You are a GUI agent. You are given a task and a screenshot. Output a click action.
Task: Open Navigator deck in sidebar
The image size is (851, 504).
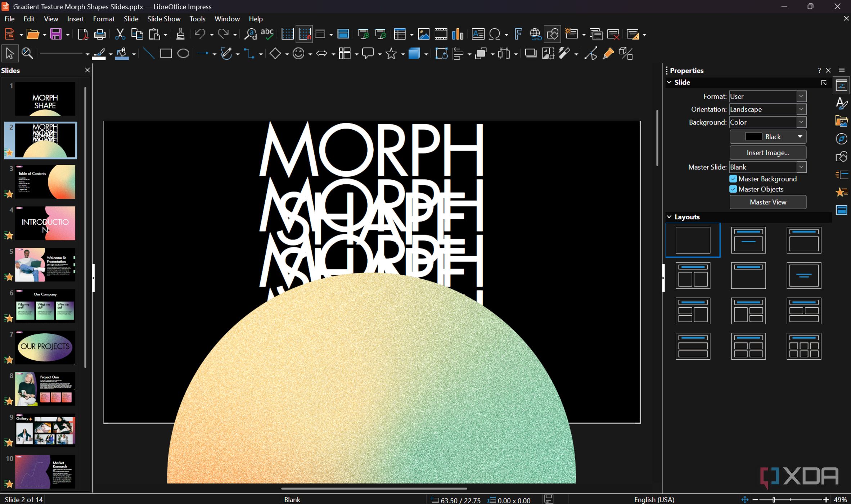(841, 139)
